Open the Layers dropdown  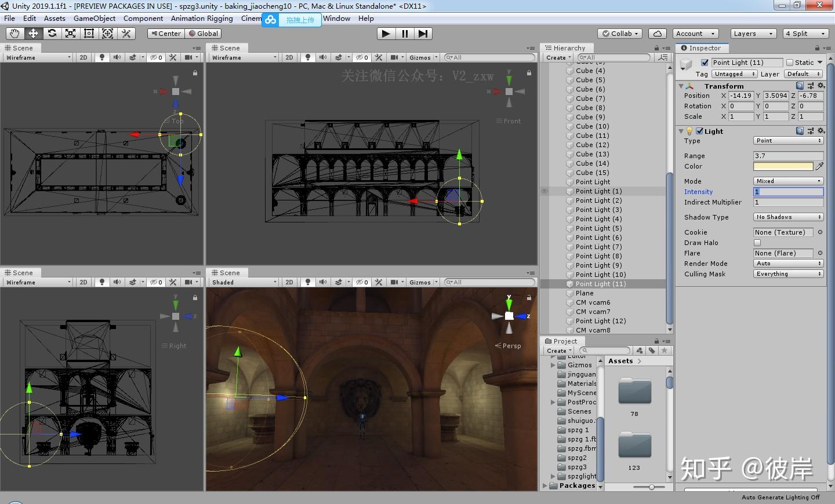(753, 34)
